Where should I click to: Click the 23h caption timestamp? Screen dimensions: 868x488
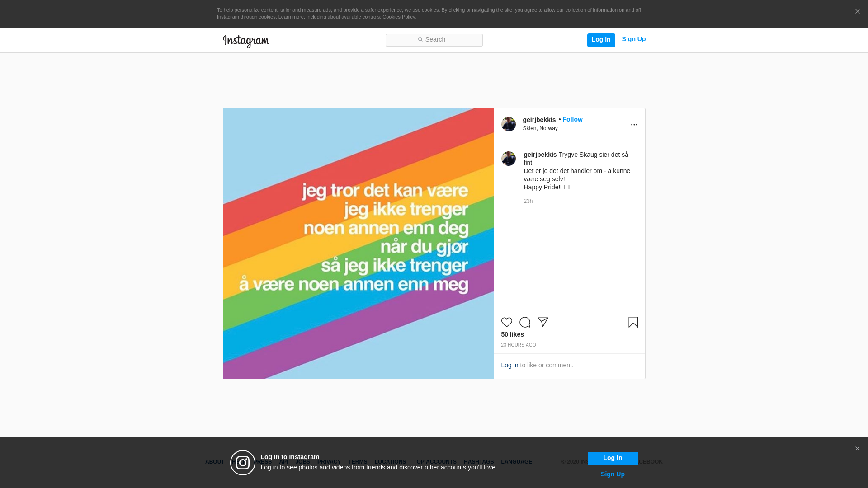[x=528, y=201]
